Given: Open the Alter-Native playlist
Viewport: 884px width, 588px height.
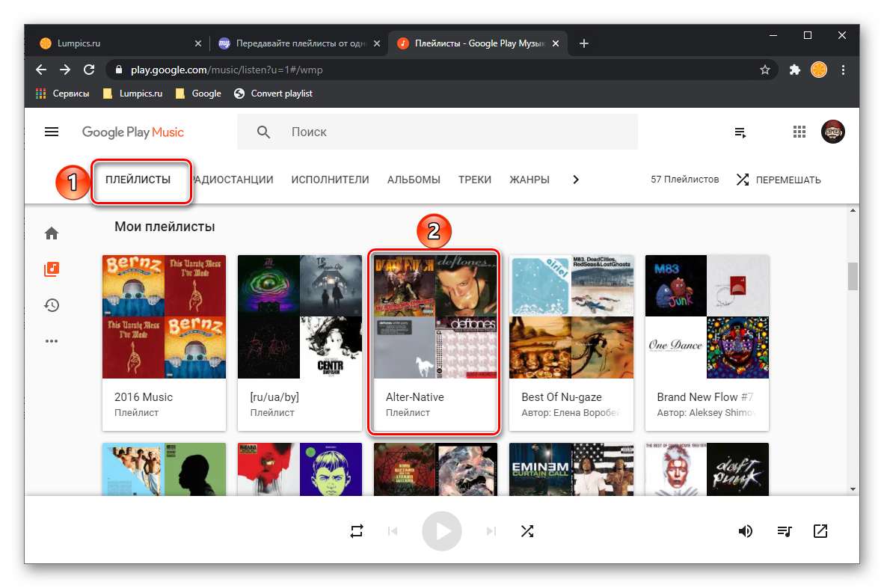Looking at the screenshot, I should pos(435,343).
